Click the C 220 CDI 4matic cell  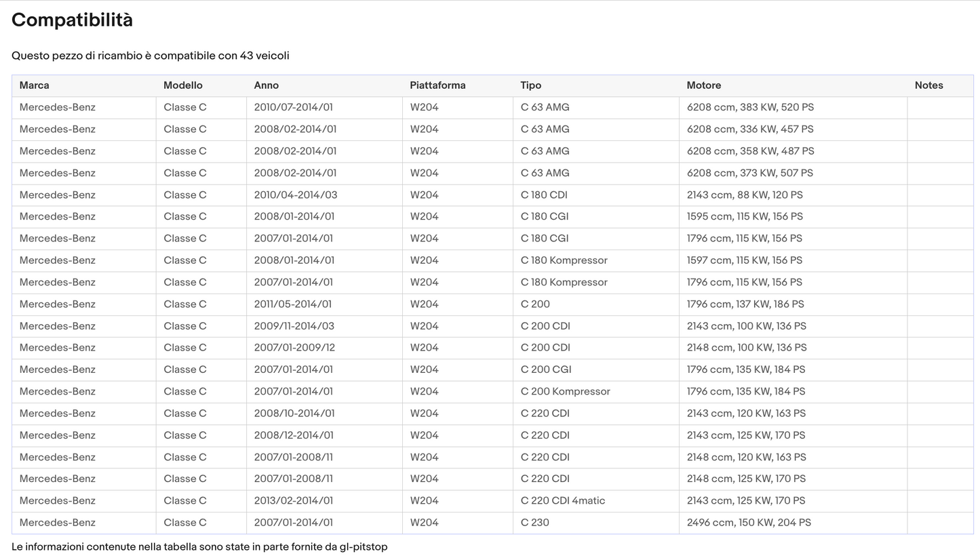595,501
